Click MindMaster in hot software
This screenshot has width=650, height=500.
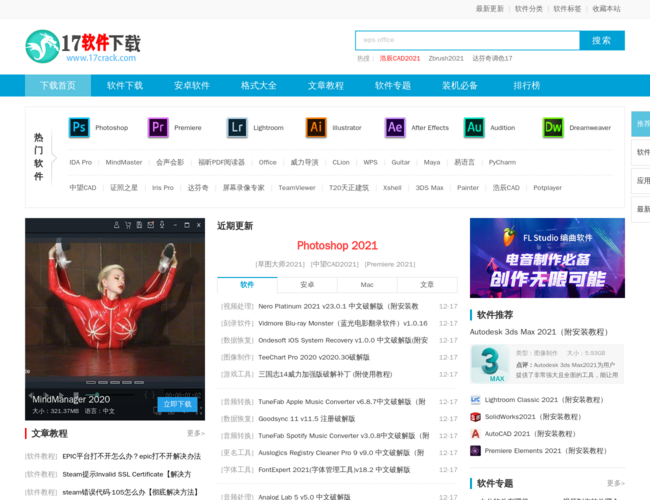pos(124,162)
